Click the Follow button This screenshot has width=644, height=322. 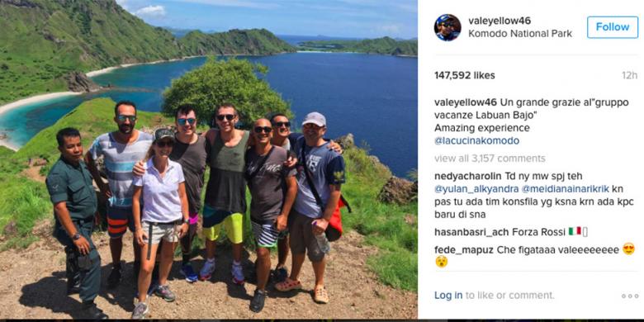coord(613,27)
